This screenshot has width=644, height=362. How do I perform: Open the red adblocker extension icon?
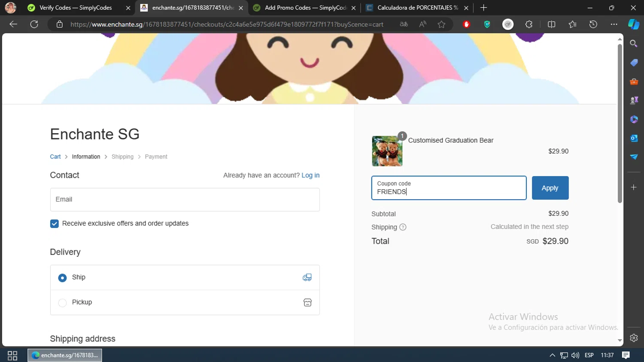(x=466, y=24)
